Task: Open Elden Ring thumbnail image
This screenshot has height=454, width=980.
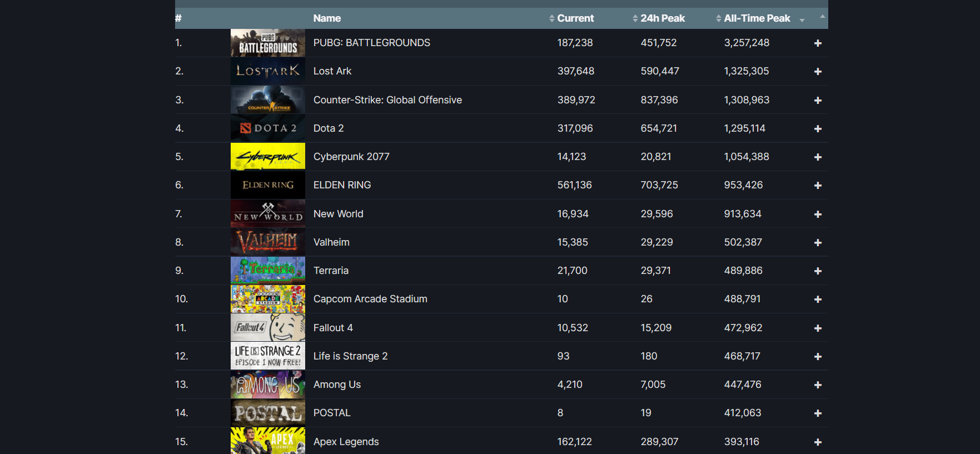Action: pyautogui.click(x=268, y=185)
